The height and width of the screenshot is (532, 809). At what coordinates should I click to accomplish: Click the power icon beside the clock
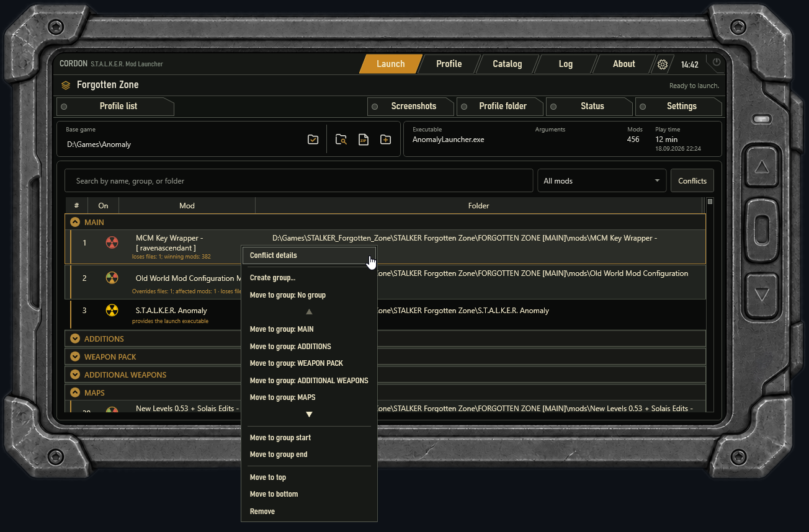point(717,62)
